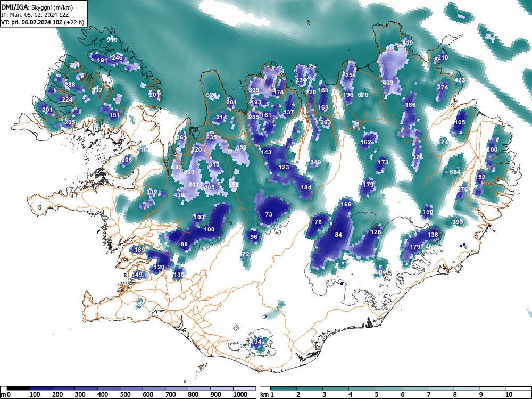Click the map value 186
The width and height of the screenshot is (532, 399).
(x=410, y=105)
